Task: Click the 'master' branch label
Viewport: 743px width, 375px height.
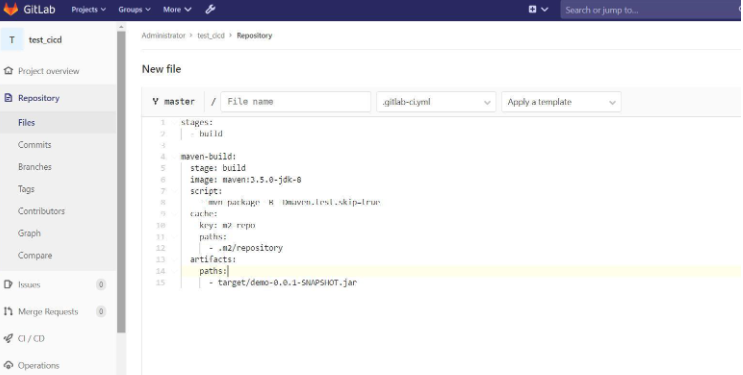Action: coord(180,101)
